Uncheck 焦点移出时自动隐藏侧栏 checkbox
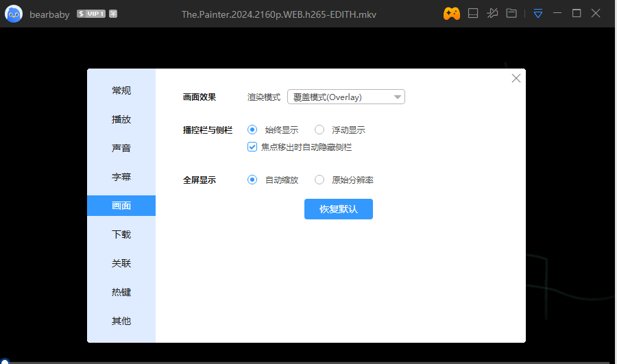The height and width of the screenshot is (364, 617). [252, 147]
